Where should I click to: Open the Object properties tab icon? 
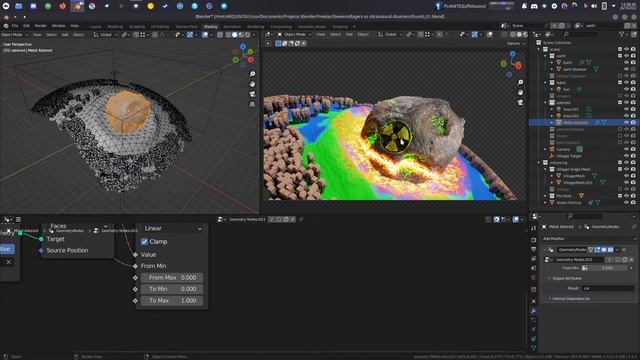point(533,301)
